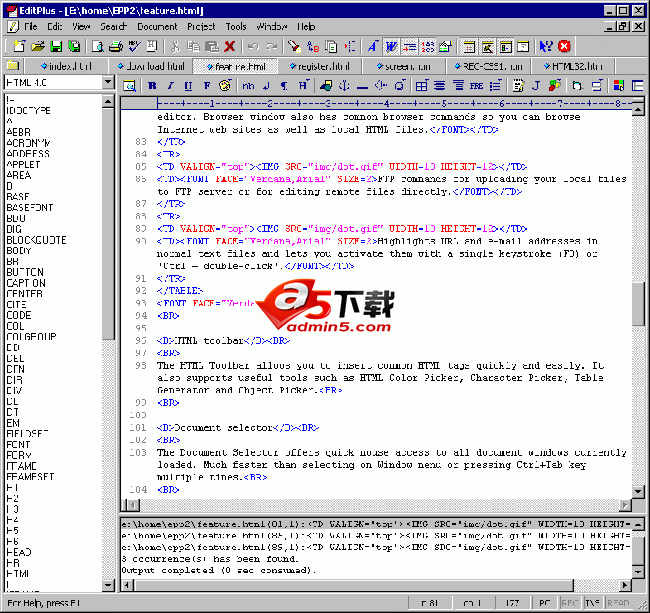Screen dimensions: 650x613
Task: Click the editor's vertical scrollbar up arrow
Action: click(638, 110)
